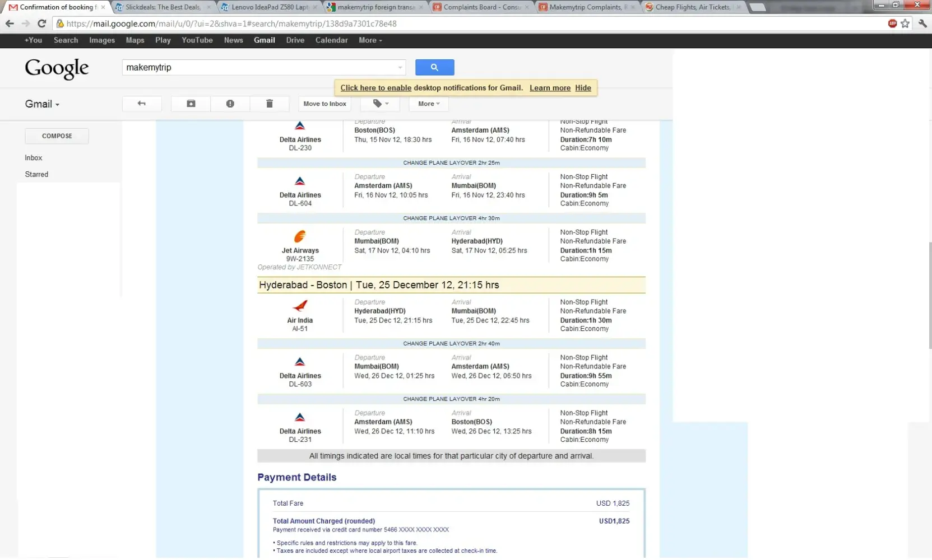Screen dimensions: 932x560
Task: Open Search in the Google bar
Action: tap(66, 40)
